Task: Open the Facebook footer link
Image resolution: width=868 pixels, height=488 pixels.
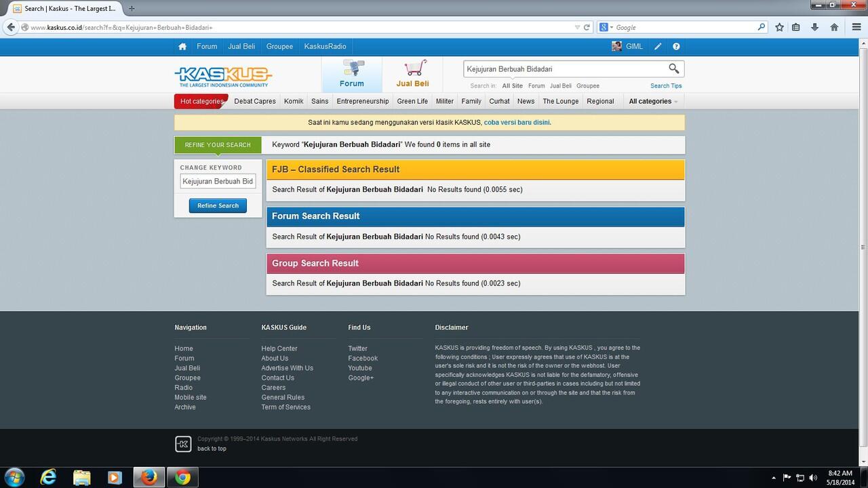Action: 363,359
